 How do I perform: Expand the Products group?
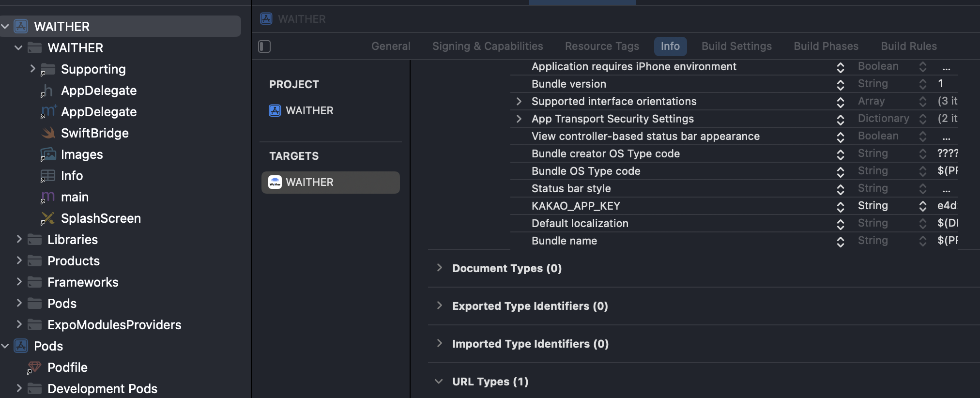click(x=19, y=260)
